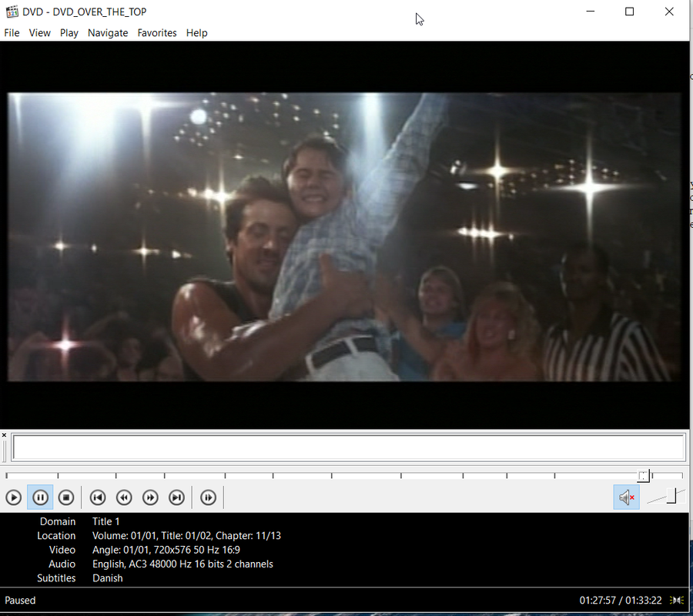The width and height of the screenshot is (693, 616).
Task: Click the Domain value Title 1
Action: coord(106,521)
